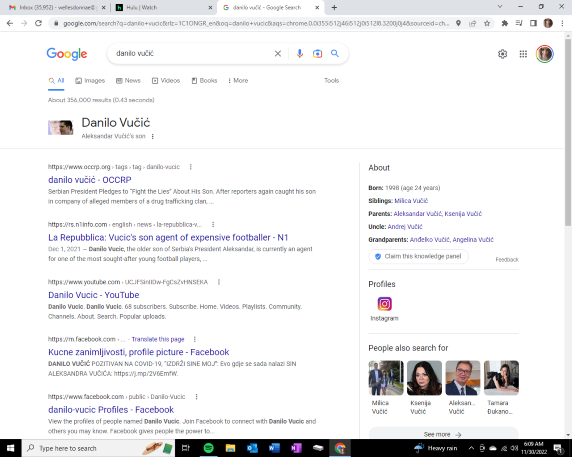
Task: Submit search with magnifier icon
Action: point(335,54)
